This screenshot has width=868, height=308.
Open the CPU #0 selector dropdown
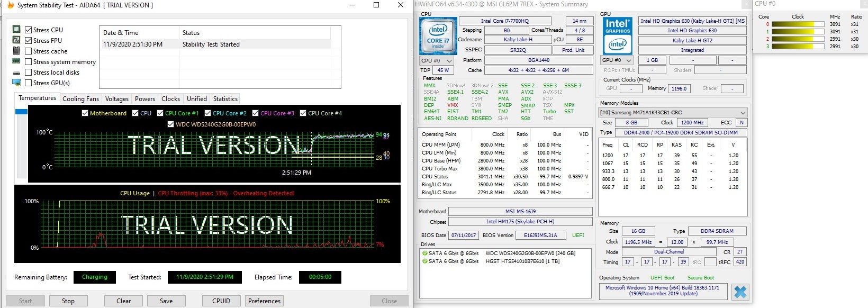pos(437,60)
